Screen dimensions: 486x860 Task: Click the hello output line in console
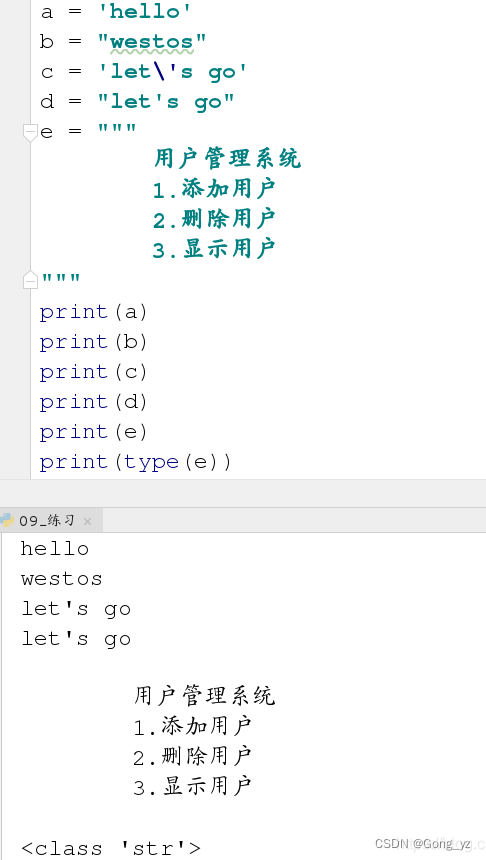coord(55,549)
